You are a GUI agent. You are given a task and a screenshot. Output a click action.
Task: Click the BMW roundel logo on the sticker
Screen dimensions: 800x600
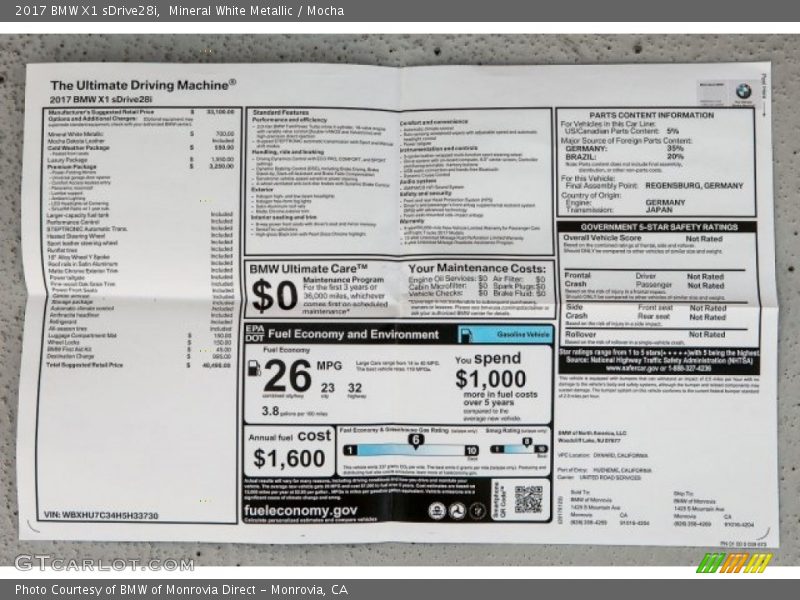point(743,91)
